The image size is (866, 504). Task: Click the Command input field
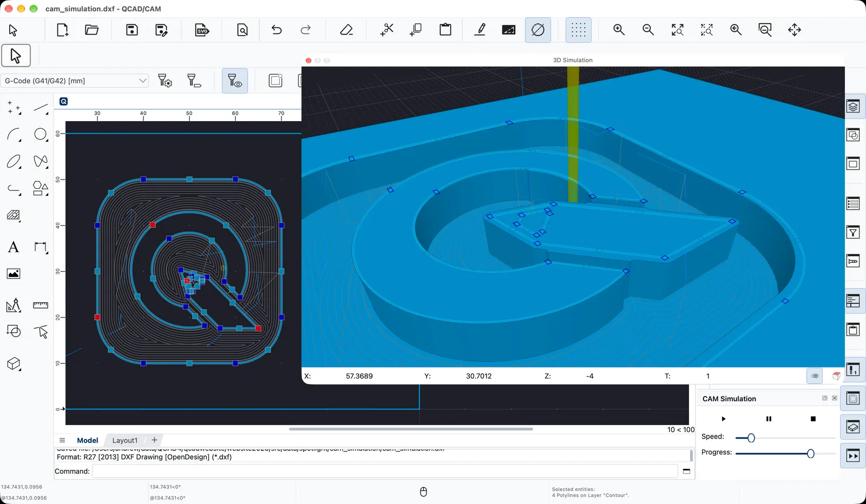tap(385, 471)
